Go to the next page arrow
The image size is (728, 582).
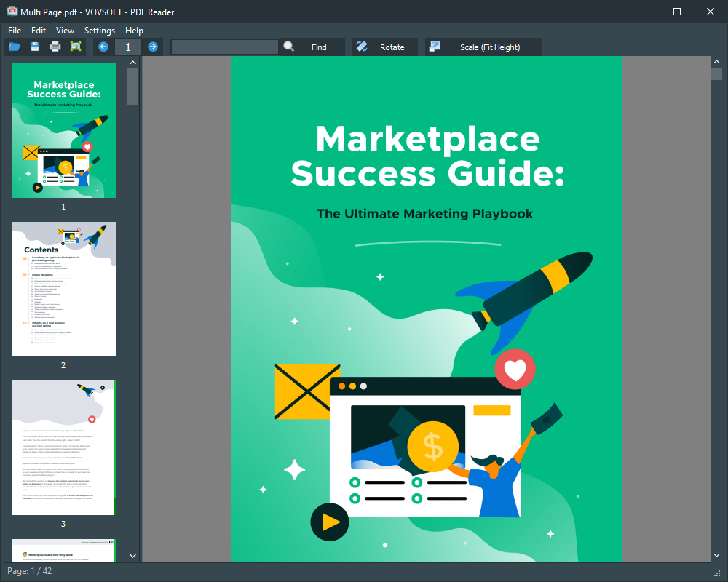[153, 47]
